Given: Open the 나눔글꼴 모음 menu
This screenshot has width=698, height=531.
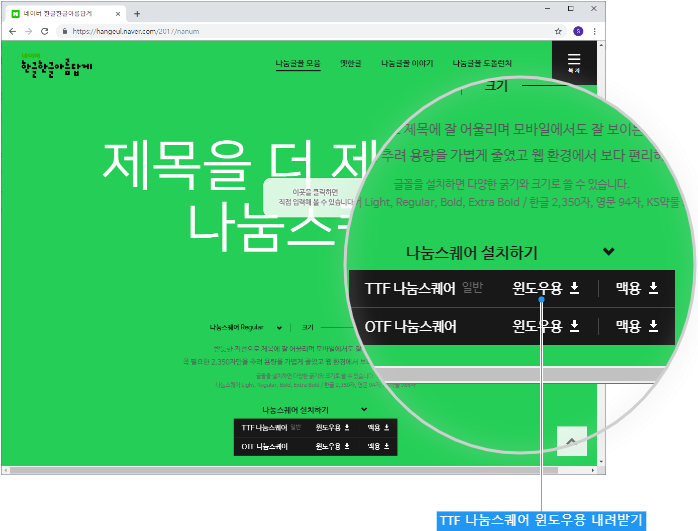Looking at the screenshot, I should coord(298,64).
